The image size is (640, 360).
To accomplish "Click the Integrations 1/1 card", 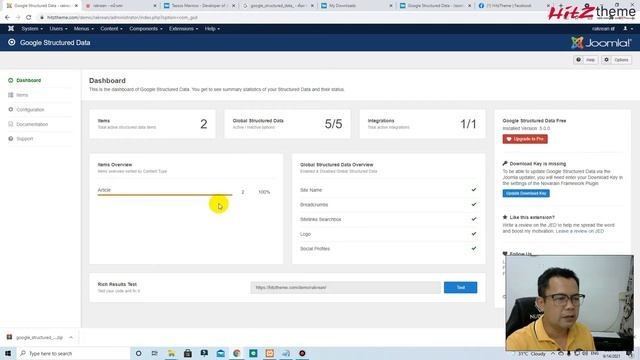I will click(422, 124).
